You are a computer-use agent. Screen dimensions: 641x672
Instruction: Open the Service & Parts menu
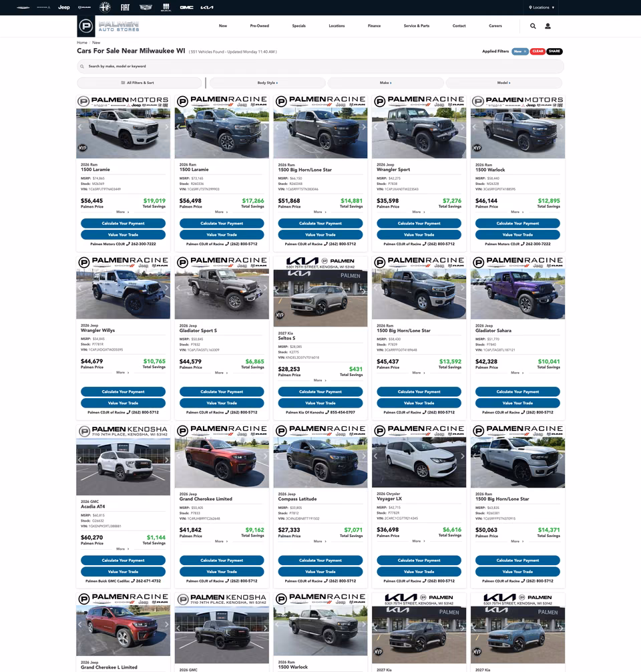[417, 25]
